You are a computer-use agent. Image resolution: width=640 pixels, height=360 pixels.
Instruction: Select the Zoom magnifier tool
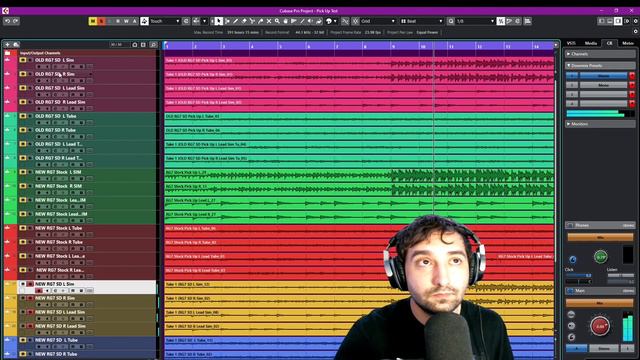(277, 21)
